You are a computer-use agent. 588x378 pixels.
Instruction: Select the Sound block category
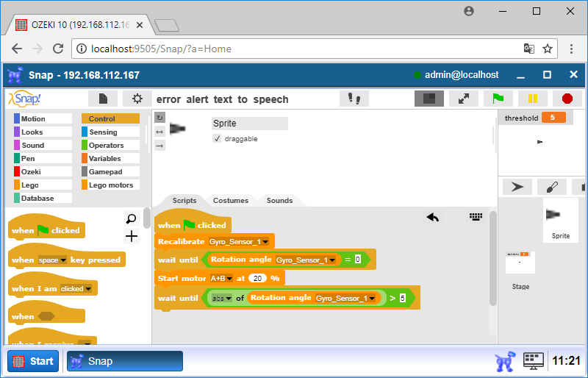[x=43, y=145]
